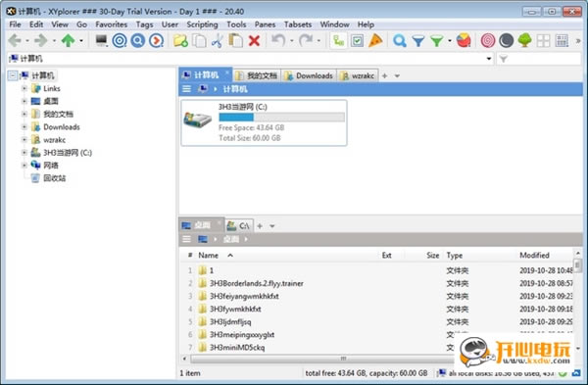588x385 pixels.
Task: Click the red X Delete icon
Action: pos(254,40)
